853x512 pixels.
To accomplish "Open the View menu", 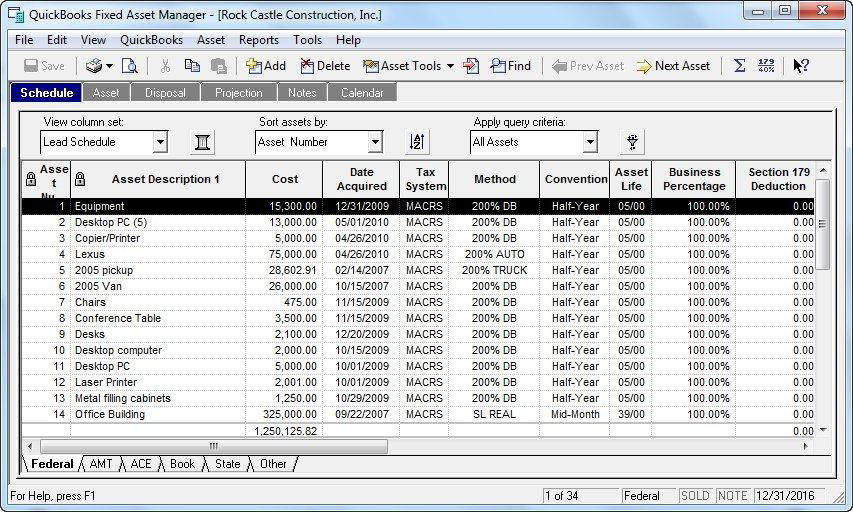I will point(94,40).
